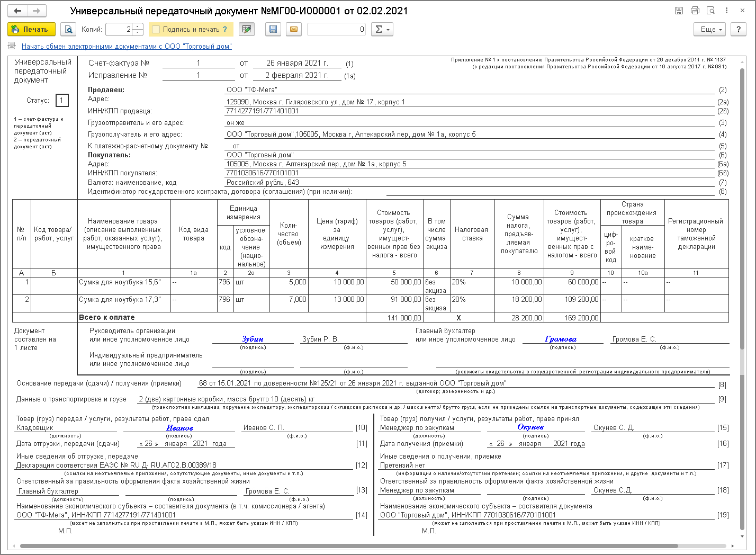Click the blue signature Зубин
This screenshot has height=555, width=756.
(253, 339)
